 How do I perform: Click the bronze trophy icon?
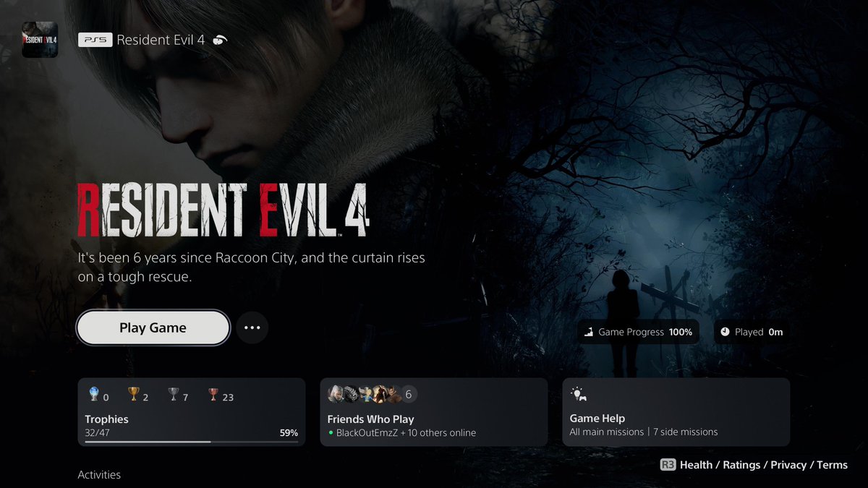pos(213,394)
